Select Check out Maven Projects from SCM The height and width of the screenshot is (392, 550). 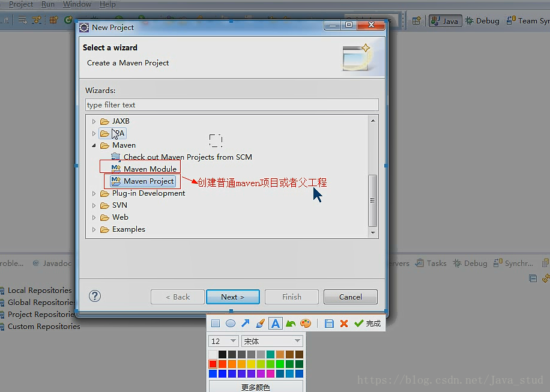tap(188, 157)
